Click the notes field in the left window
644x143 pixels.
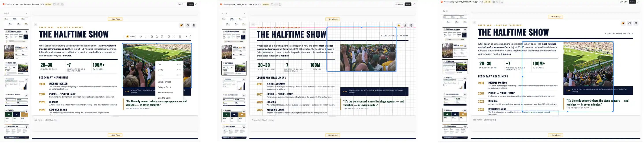click(115, 124)
